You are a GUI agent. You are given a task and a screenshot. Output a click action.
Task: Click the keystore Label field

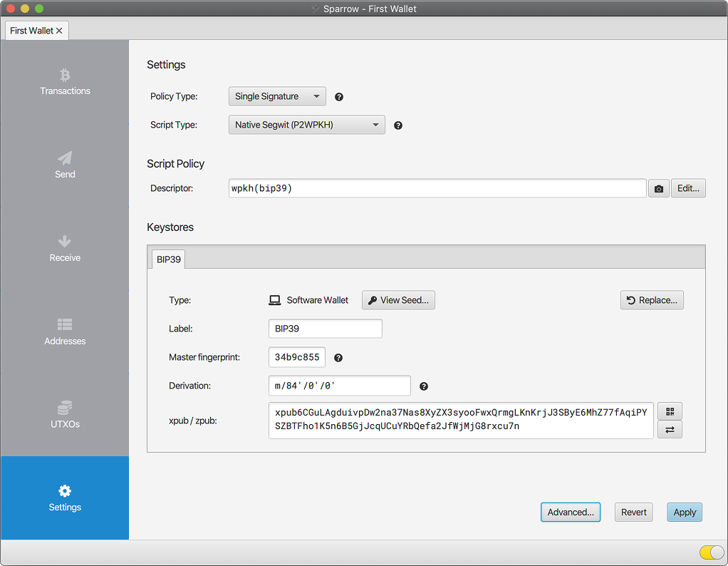point(326,329)
